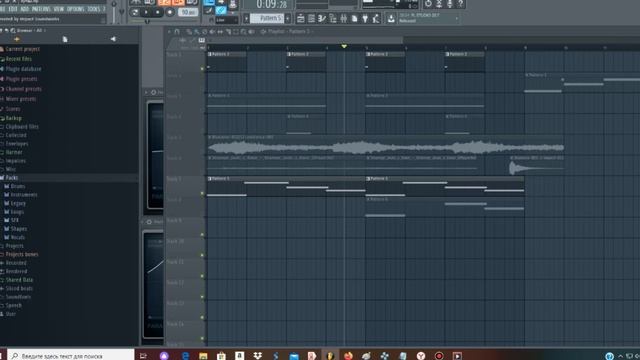Click the Windows taskbar search box
The height and width of the screenshot is (360, 640).
pos(71,356)
